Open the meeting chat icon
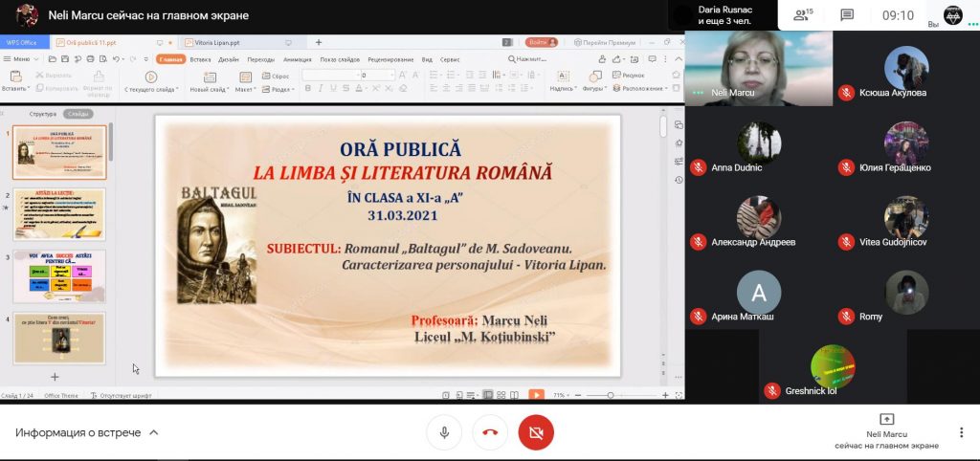Viewport: 980px width, 461px height. (x=847, y=15)
